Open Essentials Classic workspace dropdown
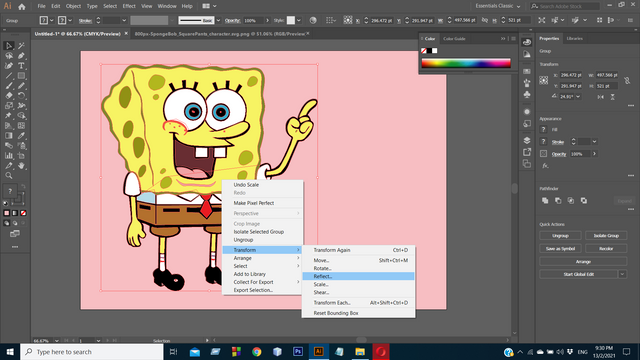The height and width of the screenshot is (360, 640). point(498,6)
